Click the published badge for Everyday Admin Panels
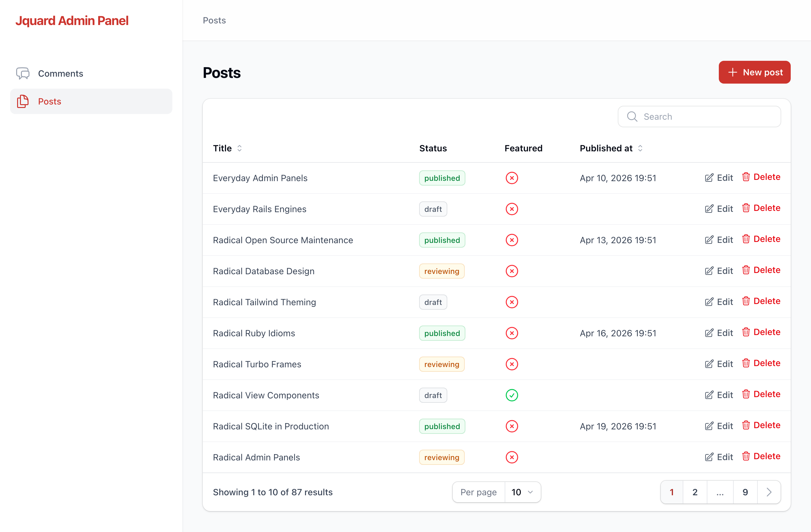 click(x=442, y=178)
